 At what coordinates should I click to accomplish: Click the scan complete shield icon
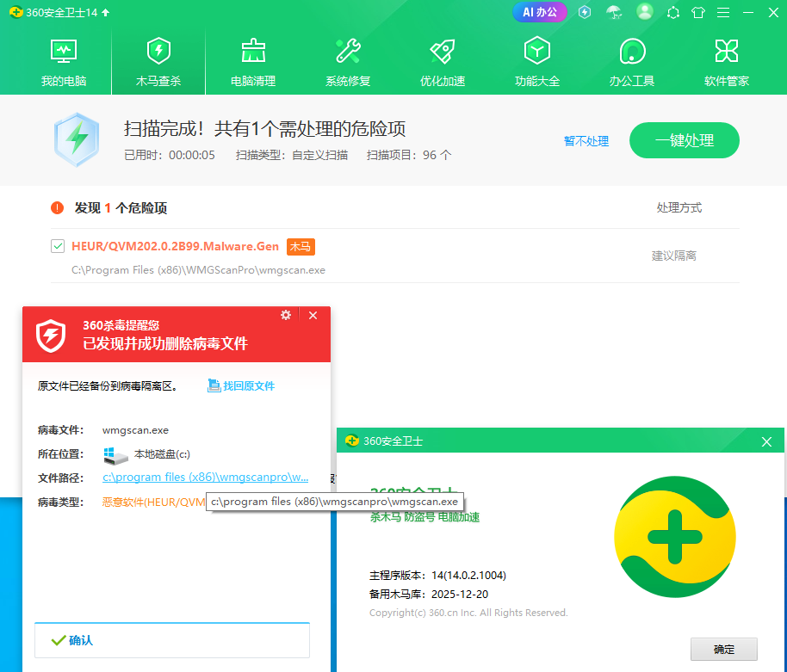77,140
